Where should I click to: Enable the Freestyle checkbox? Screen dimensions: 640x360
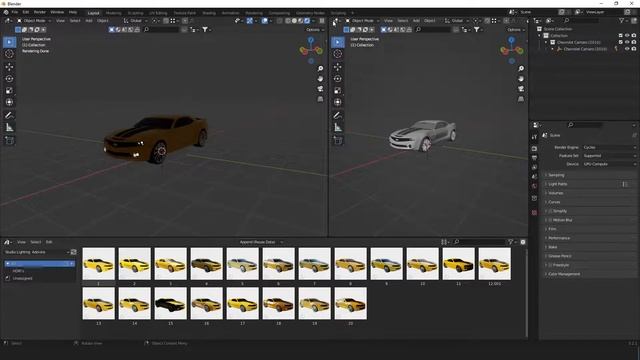click(550, 265)
